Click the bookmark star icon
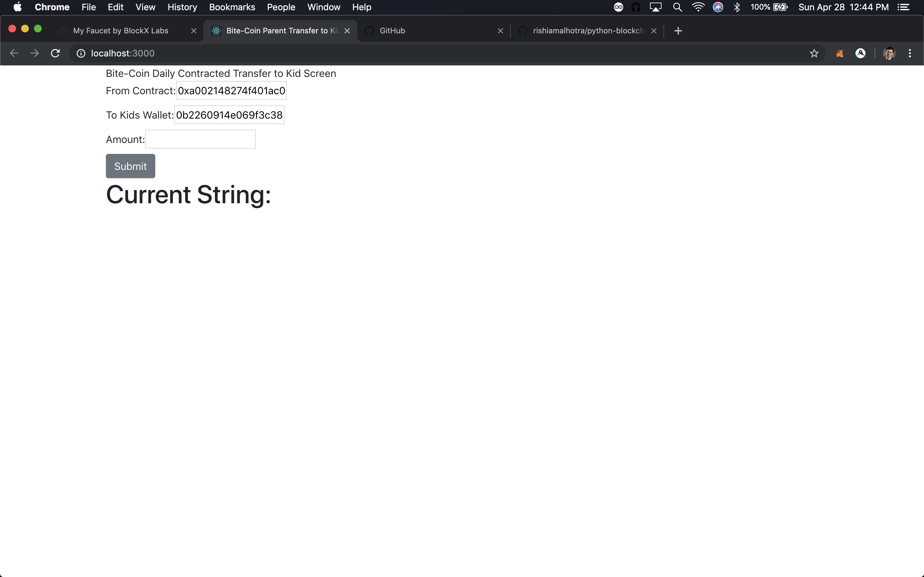The image size is (924, 577). (x=814, y=54)
